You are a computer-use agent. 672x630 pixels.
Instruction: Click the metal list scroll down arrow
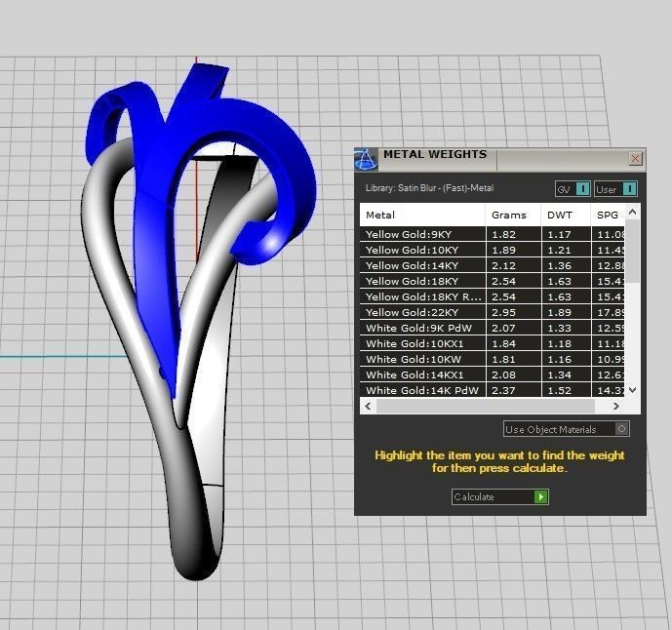(632, 389)
